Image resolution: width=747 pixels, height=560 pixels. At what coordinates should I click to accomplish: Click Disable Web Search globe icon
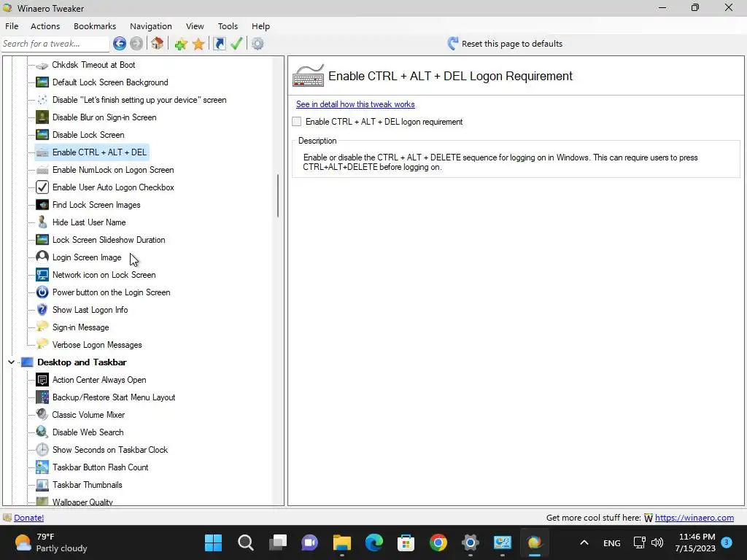42,432
